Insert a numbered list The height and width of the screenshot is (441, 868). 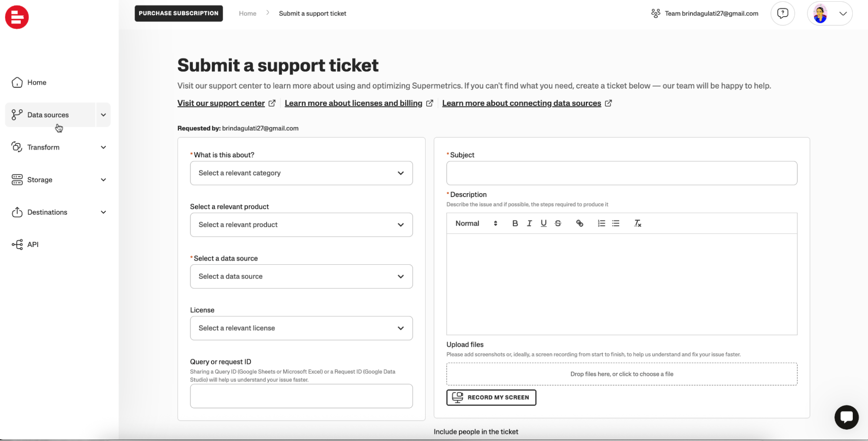tap(601, 223)
